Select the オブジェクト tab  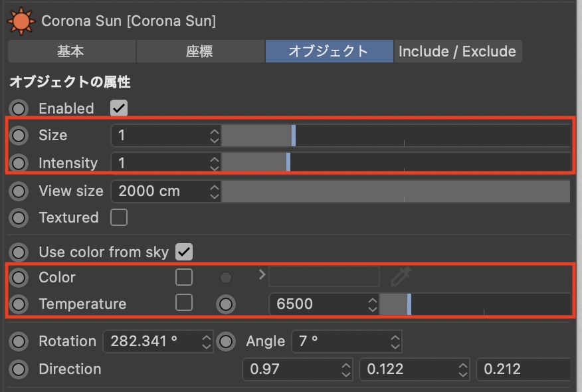pos(328,52)
